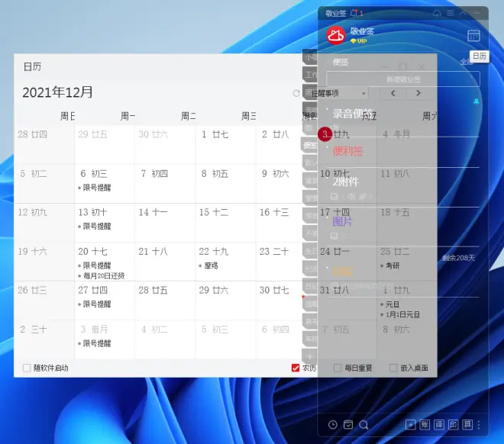504x444 pixels.
Task: Open the three-dot more options in the bottom toolbar
Action: [479, 425]
